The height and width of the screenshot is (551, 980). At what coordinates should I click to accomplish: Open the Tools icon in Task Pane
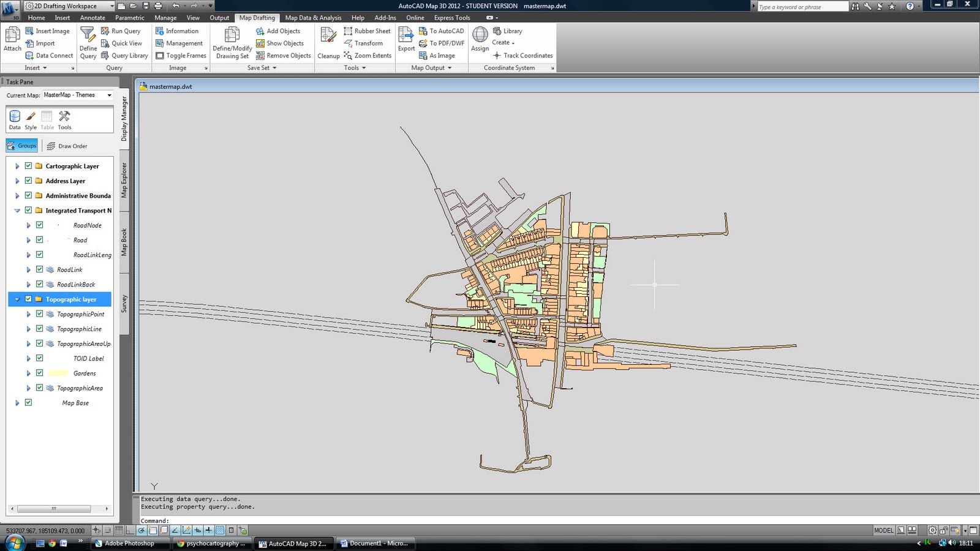tap(64, 116)
